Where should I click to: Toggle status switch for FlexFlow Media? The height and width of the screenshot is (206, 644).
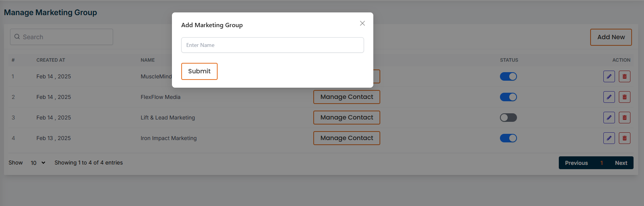508,97
